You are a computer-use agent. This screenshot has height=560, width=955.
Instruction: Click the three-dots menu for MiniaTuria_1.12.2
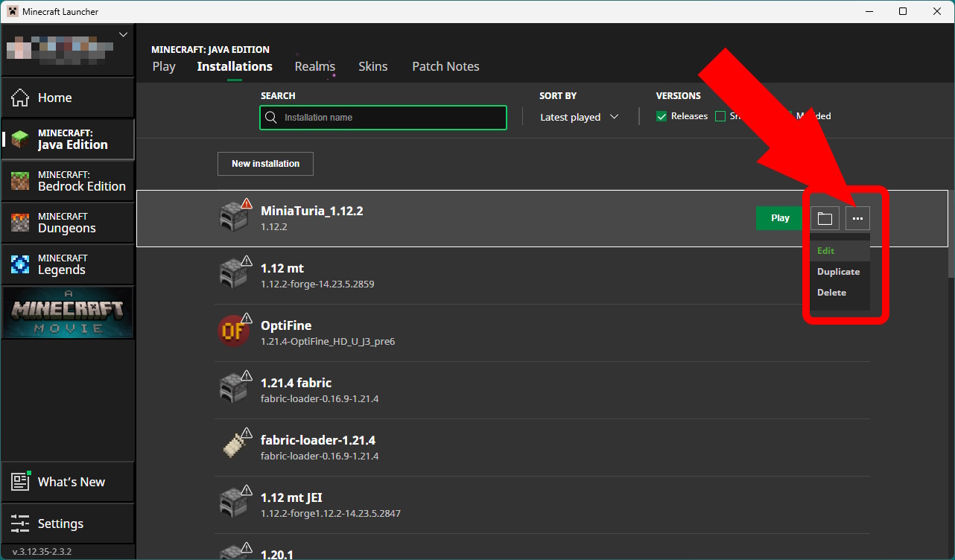point(857,218)
